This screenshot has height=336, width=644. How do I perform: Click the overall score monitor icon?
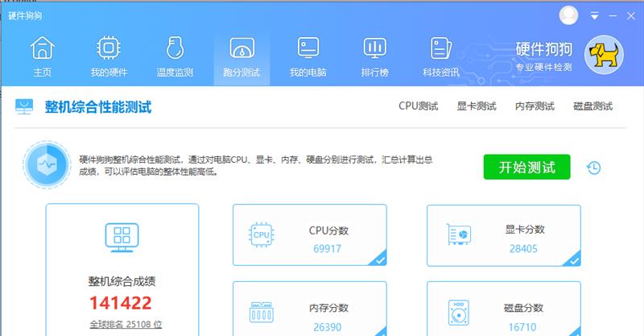tap(122, 238)
